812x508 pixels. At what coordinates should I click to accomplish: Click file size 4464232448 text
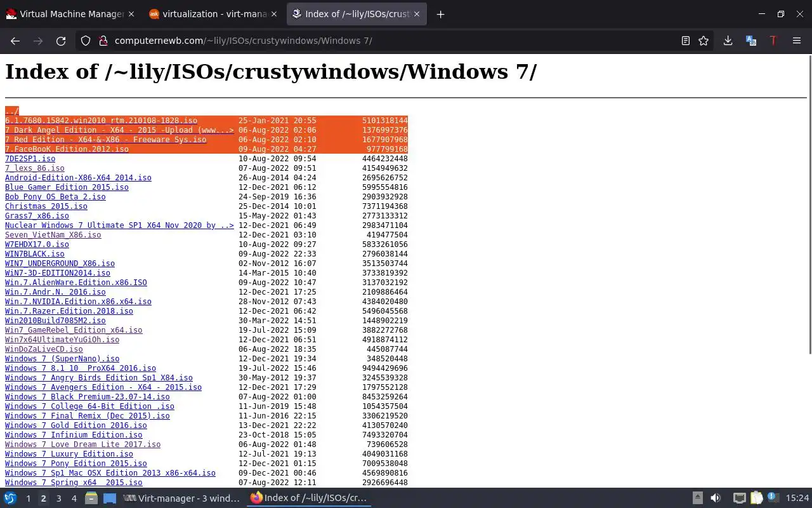(x=385, y=159)
